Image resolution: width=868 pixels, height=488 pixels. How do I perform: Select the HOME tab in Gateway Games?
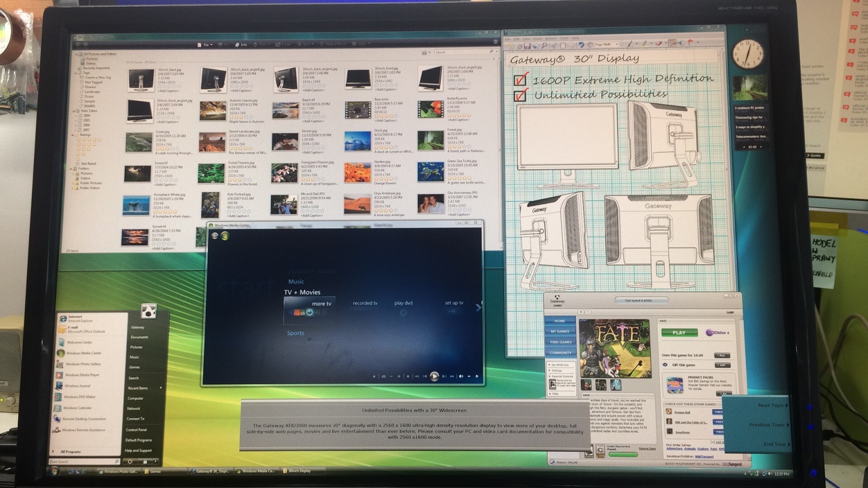559,321
